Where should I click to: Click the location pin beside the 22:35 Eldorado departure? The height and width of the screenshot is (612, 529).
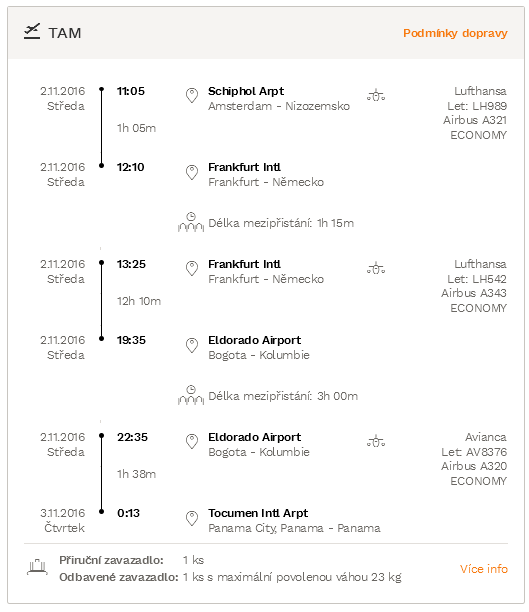pyautogui.click(x=192, y=442)
